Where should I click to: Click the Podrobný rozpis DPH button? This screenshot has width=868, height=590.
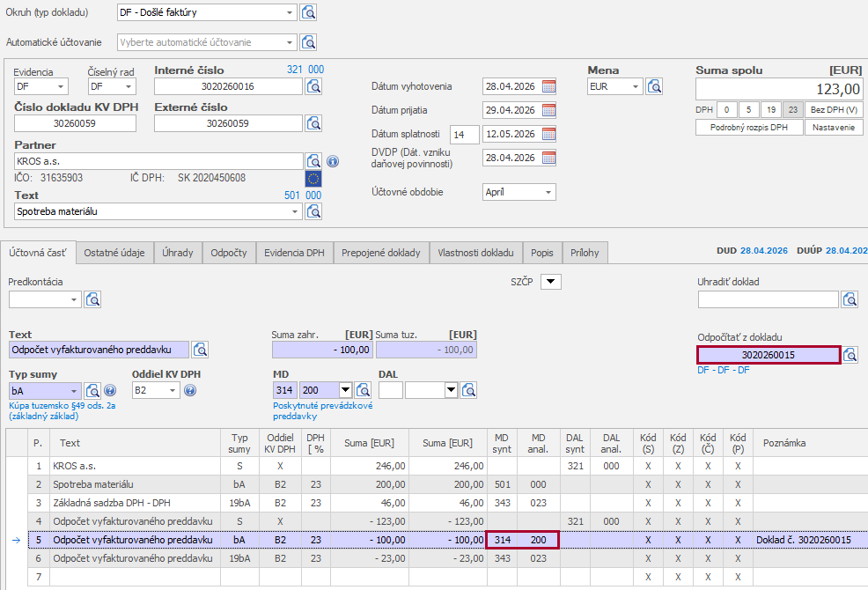[749, 128]
